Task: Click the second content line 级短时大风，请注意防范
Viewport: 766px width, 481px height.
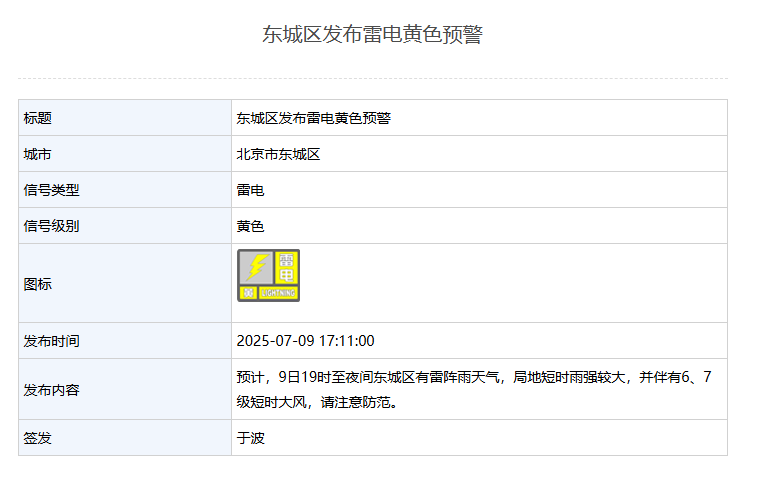Action: 317,402
